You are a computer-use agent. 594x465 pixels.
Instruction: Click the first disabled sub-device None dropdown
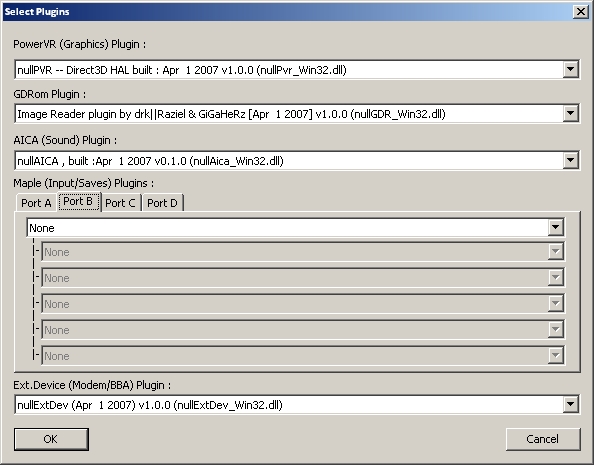[x=303, y=252]
